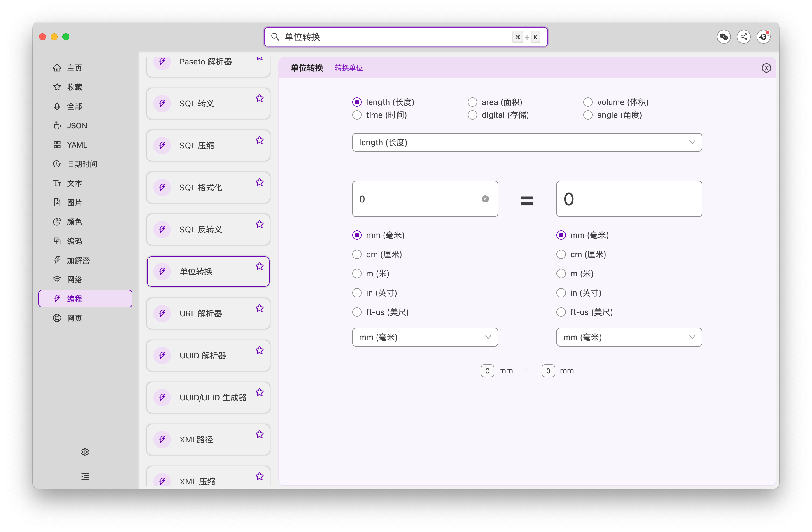The height and width of the screenshot is (532, 812).
Task: Click the WeChat icon in the title bar
Action: click(723, 37)
